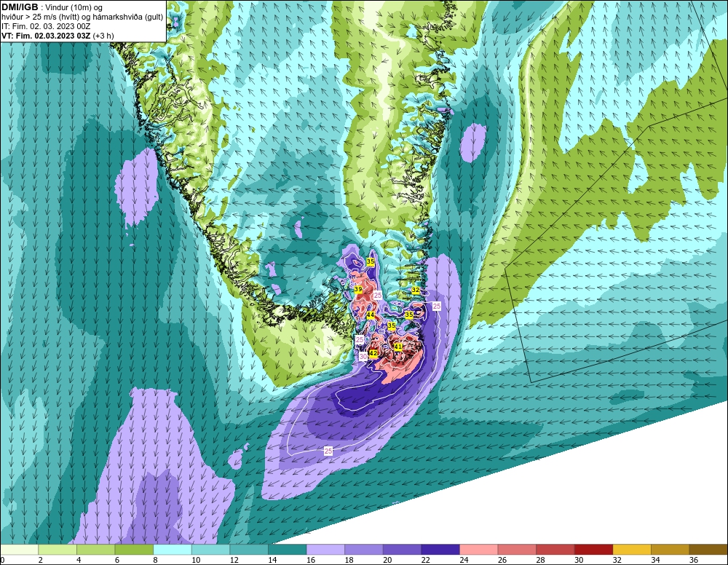The image size is (728, 565).
Task: Pick the 14–16 m/s dark teal legend swatch
Action: click(x=287, y=550)
